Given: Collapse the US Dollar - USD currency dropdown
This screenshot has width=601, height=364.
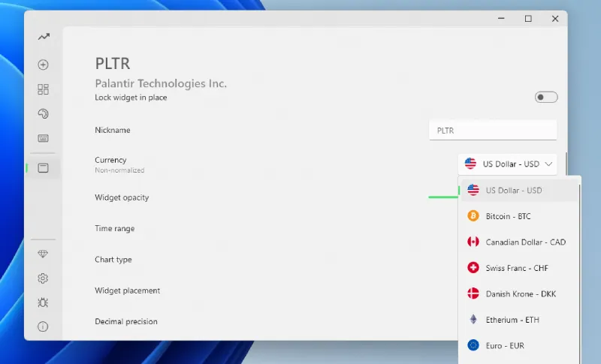Looking at the screenshot, I should pos(509,164).
